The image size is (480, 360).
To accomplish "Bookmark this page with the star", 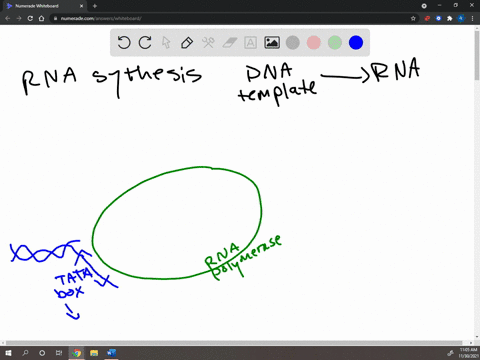I will click(413, 18).
